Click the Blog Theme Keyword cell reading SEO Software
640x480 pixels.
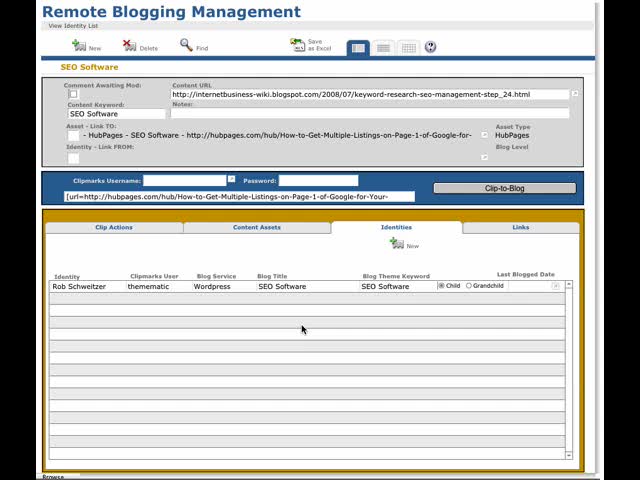(398, 287)
